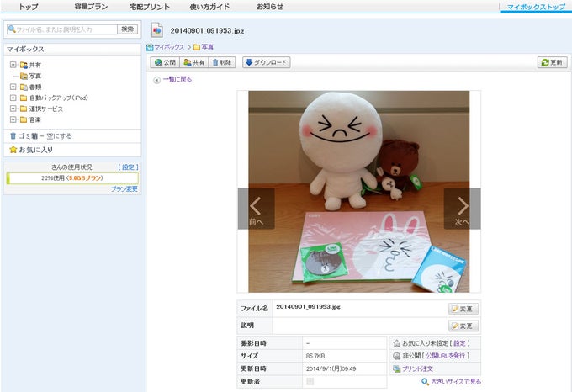Image resolution: width=572 pixels, height=392 pixels.
Task: Click the size value 85.7KB
Action: click(315, 356)
